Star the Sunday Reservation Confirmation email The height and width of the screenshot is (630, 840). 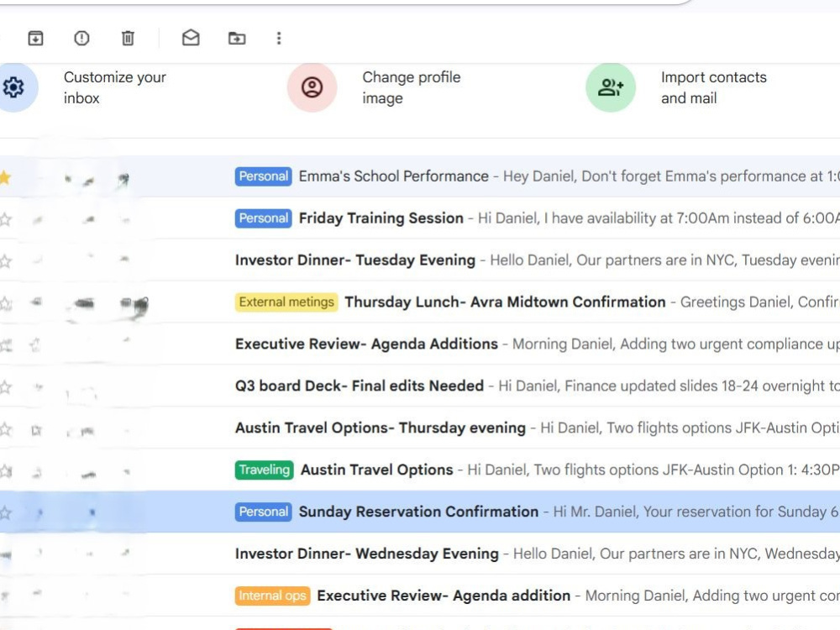click(x=5, y=512)
